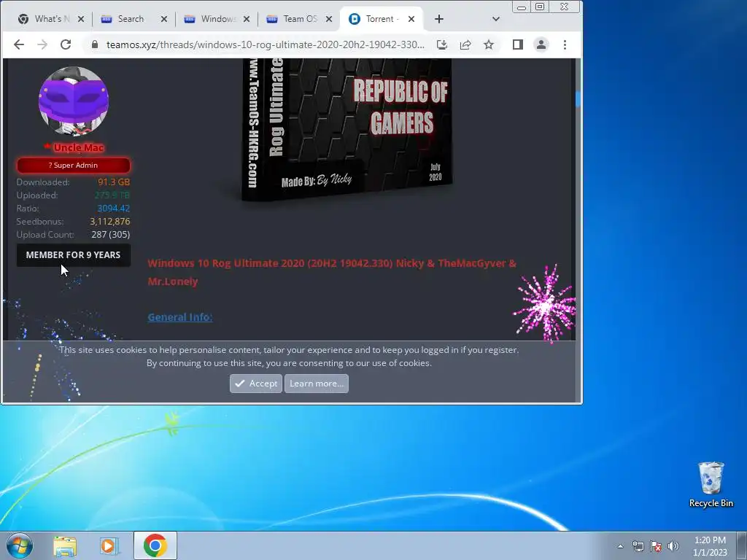Restore down the Chrome window
Screen dimensions: 747x560
coord(540,7)
